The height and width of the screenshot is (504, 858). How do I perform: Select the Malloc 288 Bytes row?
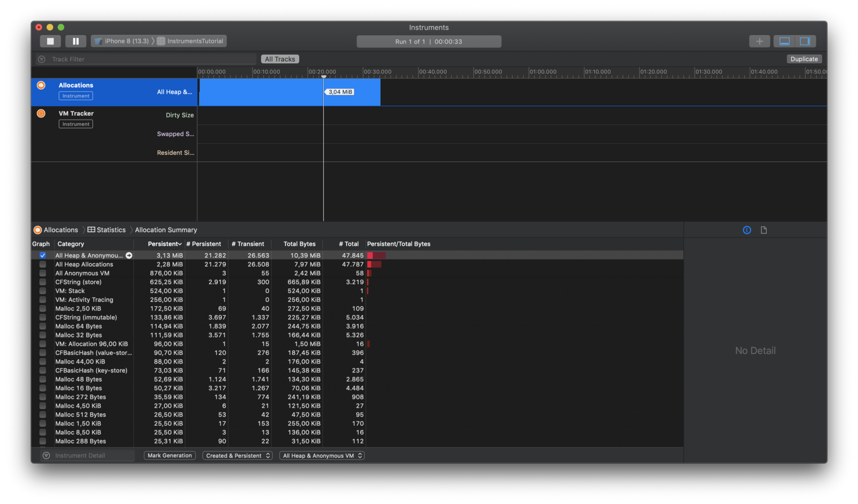[x=357, y=441]
